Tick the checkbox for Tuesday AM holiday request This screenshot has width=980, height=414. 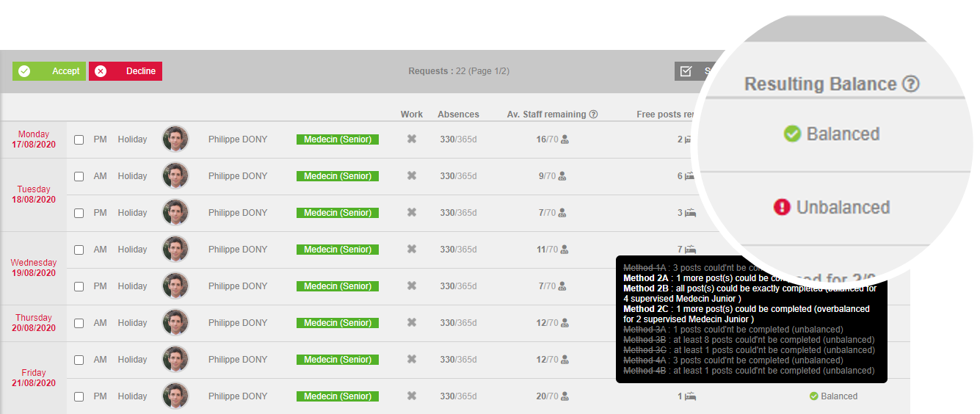79,176
